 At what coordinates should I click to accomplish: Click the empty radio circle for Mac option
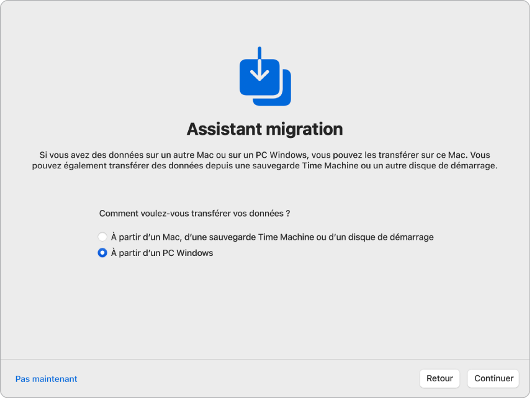[x=102, y=237]
